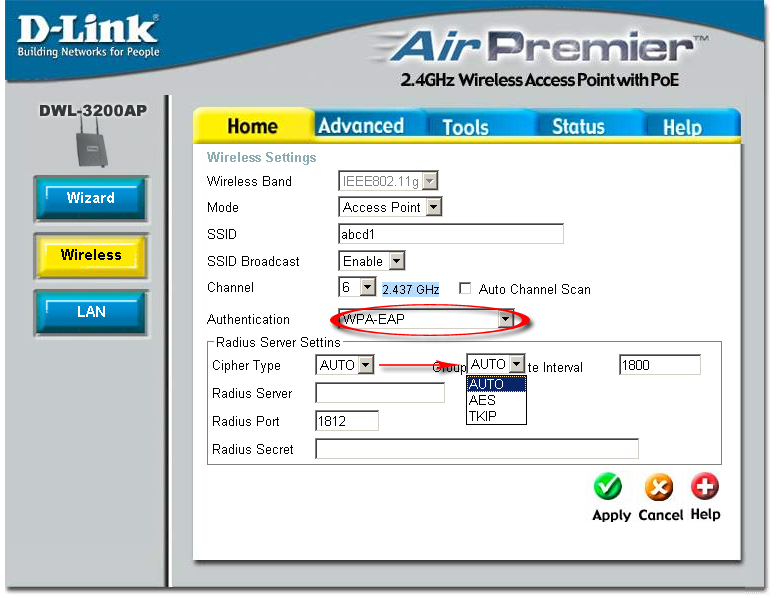This screenshot has height=598, width=777.
Task: Click the red Help plus icon
Action: click(x=705, y=486)
